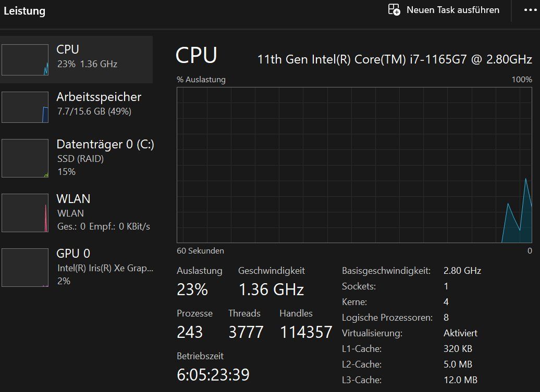Click the CPU mini graph thumbnail
The image size is (540, 392).
click(25, 60)
